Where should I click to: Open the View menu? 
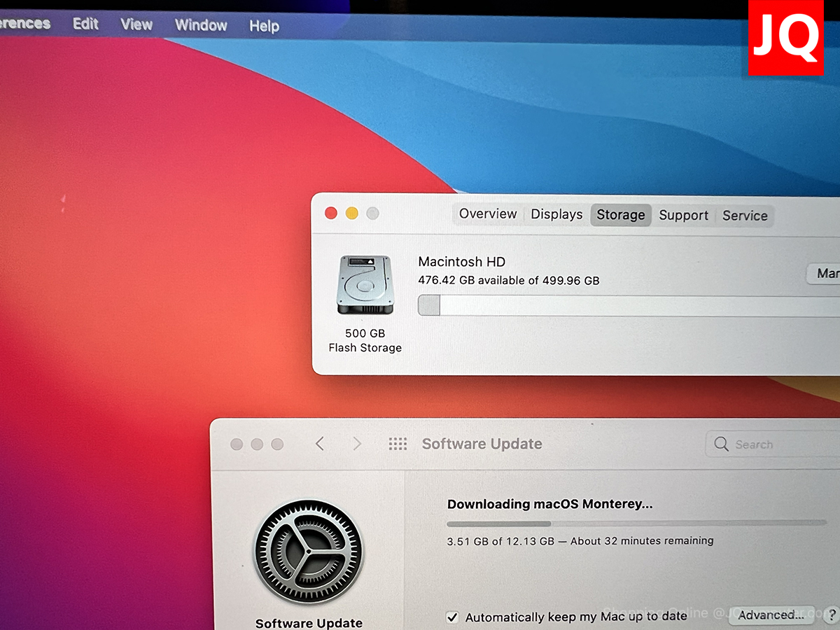click(x=136, y=24)
